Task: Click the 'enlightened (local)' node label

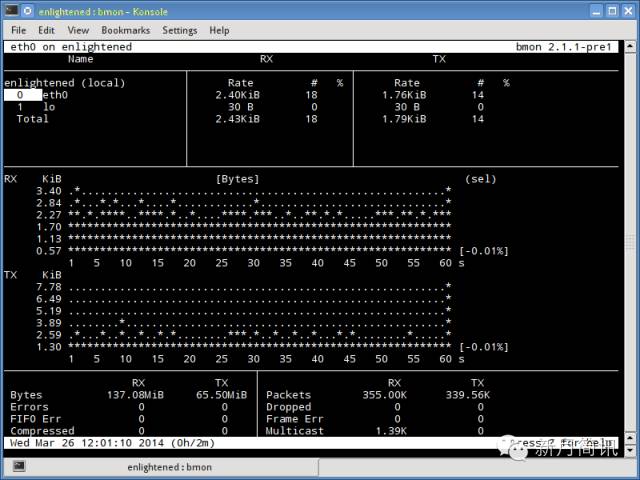Action: tap(64, 83)
